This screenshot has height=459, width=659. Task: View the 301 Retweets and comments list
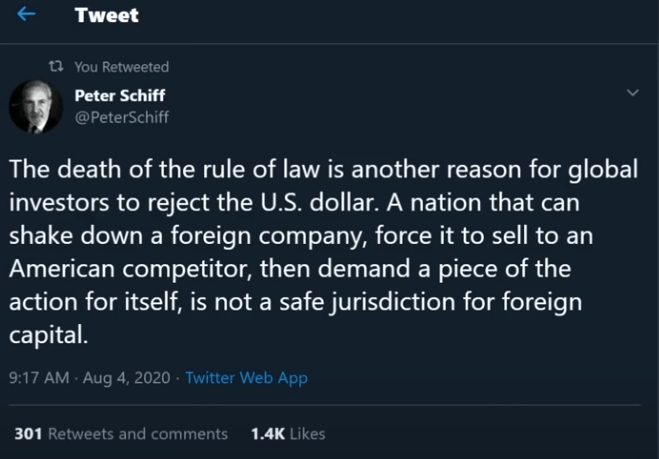(x=121, y=433)
